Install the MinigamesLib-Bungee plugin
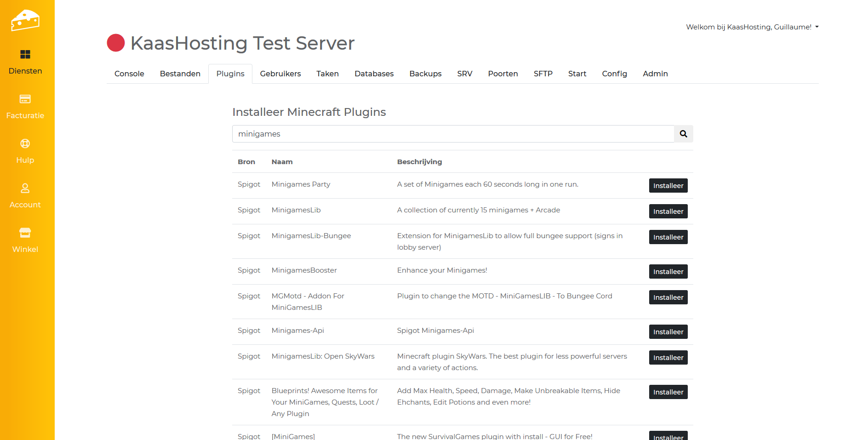868x440 pixels. (668, 237)
